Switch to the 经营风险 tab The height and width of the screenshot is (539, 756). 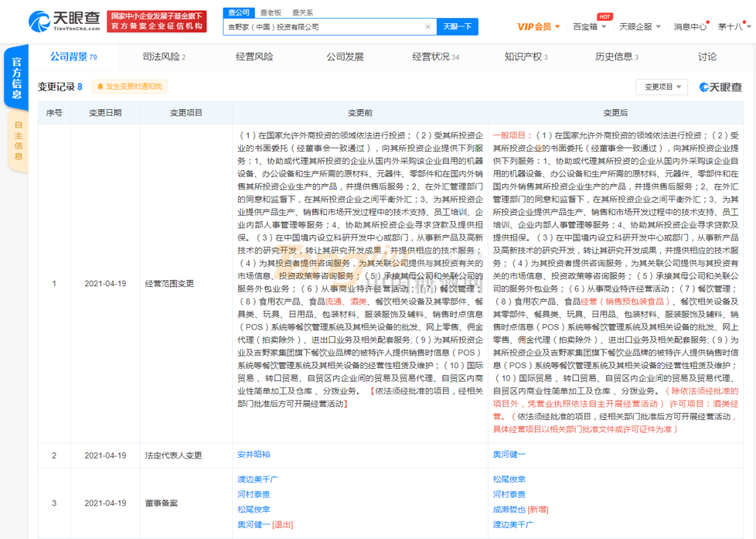[254, 57]
